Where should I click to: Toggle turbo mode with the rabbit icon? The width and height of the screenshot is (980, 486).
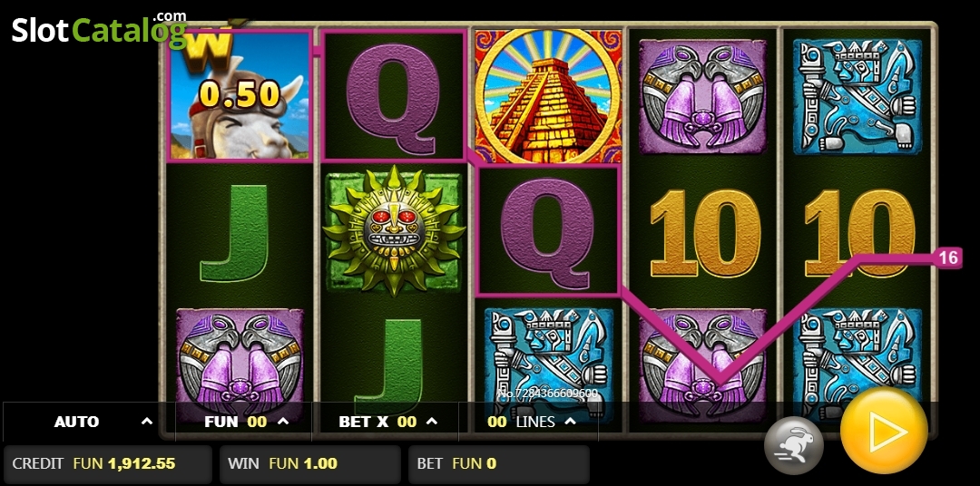coord(794,446)
